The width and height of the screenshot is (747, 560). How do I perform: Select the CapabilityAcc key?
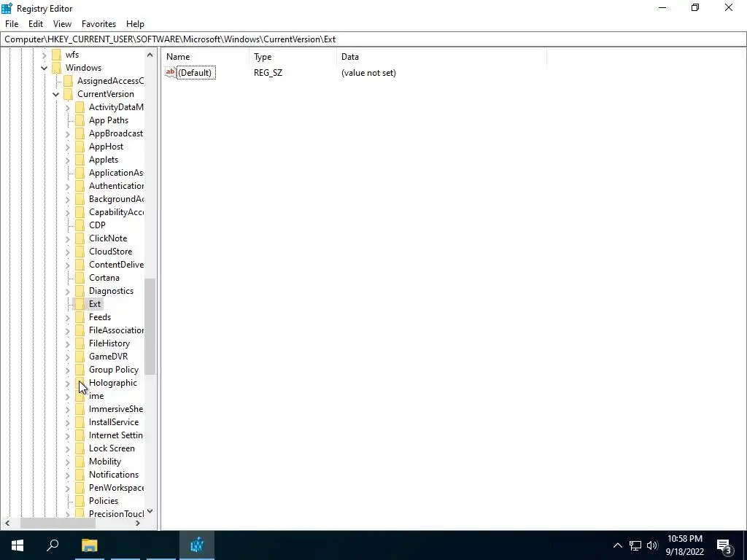(x=116, y=212)
